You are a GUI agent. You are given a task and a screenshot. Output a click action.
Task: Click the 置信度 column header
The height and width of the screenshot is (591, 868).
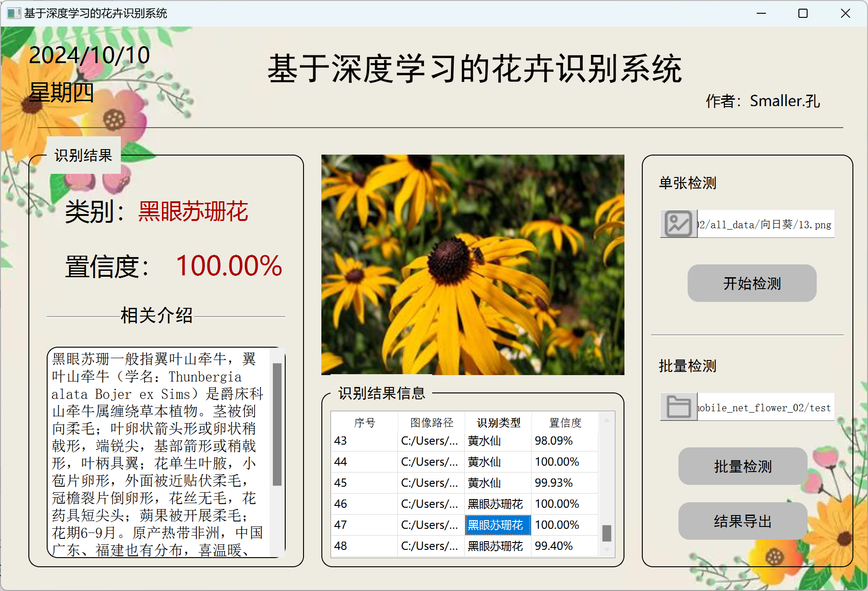click(x=566, y=423)
